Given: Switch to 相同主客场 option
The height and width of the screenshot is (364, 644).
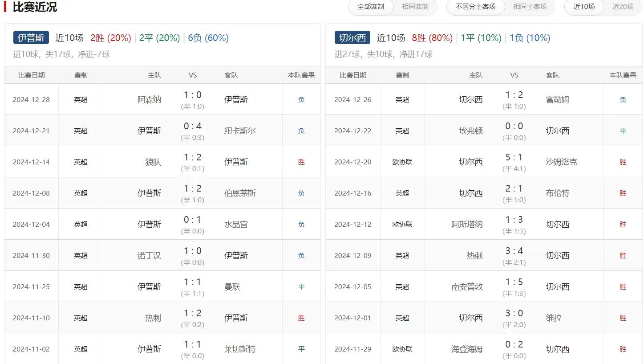Looking at the screenshot, I should [530, 7].
